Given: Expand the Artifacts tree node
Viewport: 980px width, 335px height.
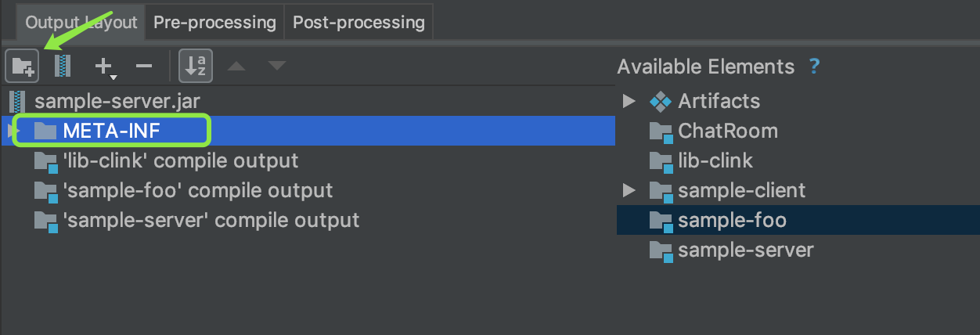Looking at the screenshot, I should click(628, 101).
